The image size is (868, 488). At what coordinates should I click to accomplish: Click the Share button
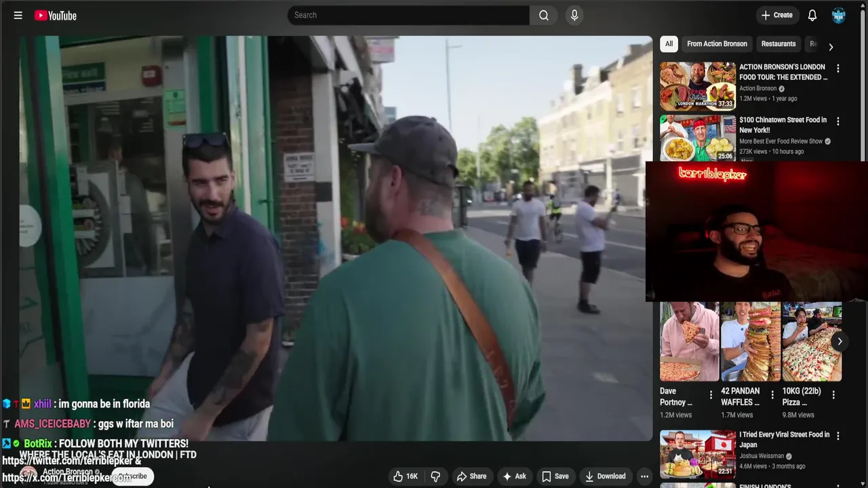click(471, 476)
